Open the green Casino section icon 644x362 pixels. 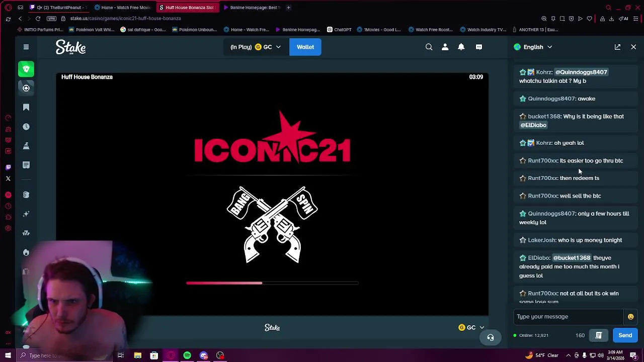26,69
